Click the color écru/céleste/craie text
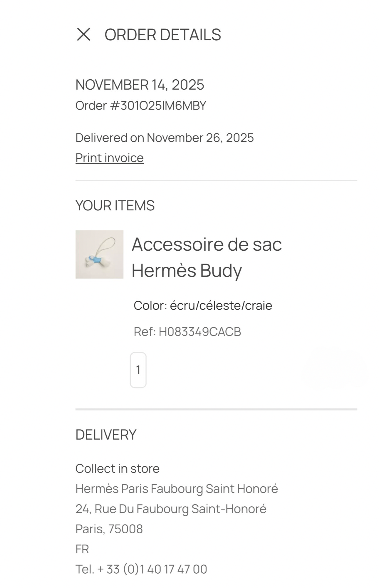Image resolution: width=379 pixels, height=588 pixels. tap(221, 306)
